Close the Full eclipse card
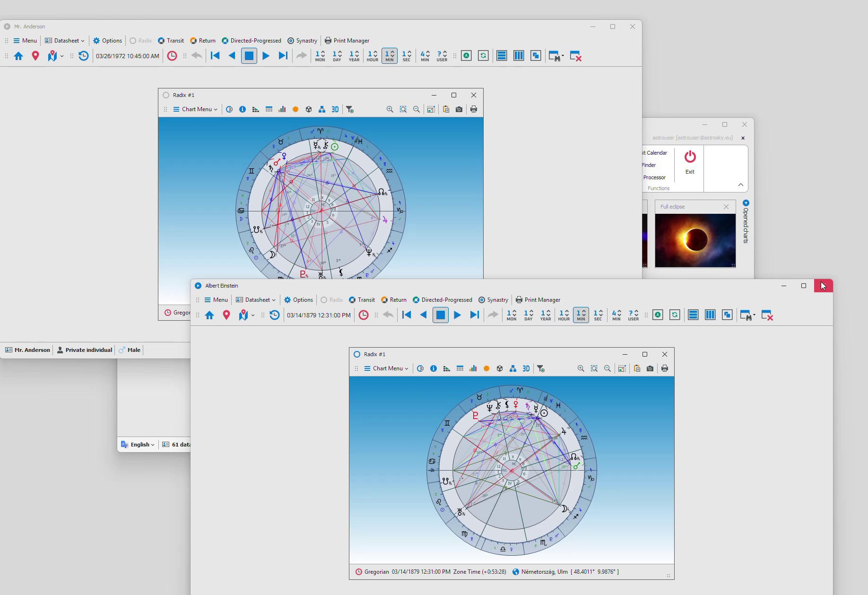Image resolution: width=868 pixels, height=595 pixels. coord(726,207)
